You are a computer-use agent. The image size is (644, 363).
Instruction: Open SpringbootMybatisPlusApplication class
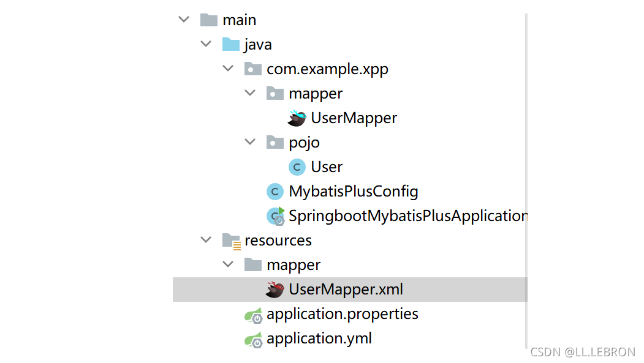pyautogui.click(x=408, y=216)
